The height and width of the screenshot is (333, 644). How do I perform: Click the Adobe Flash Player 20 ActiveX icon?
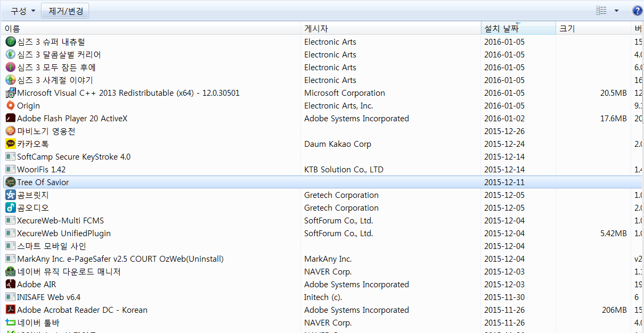tap(11, 118)
